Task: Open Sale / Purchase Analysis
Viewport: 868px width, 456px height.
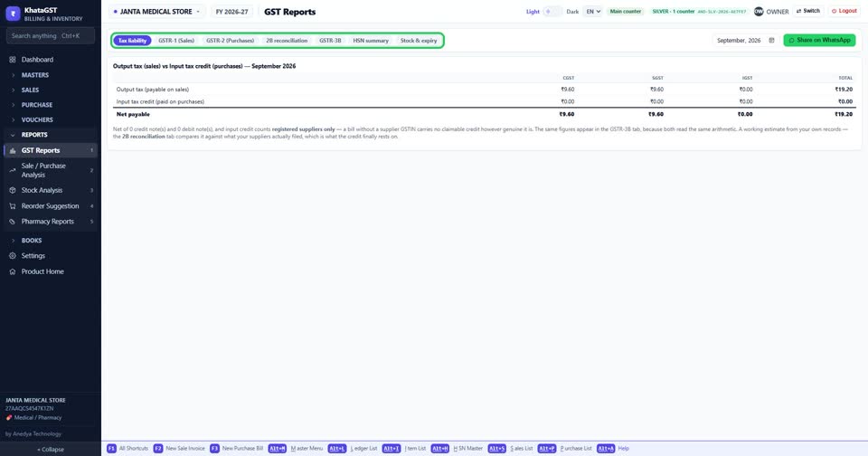Action: pos(50,170)
